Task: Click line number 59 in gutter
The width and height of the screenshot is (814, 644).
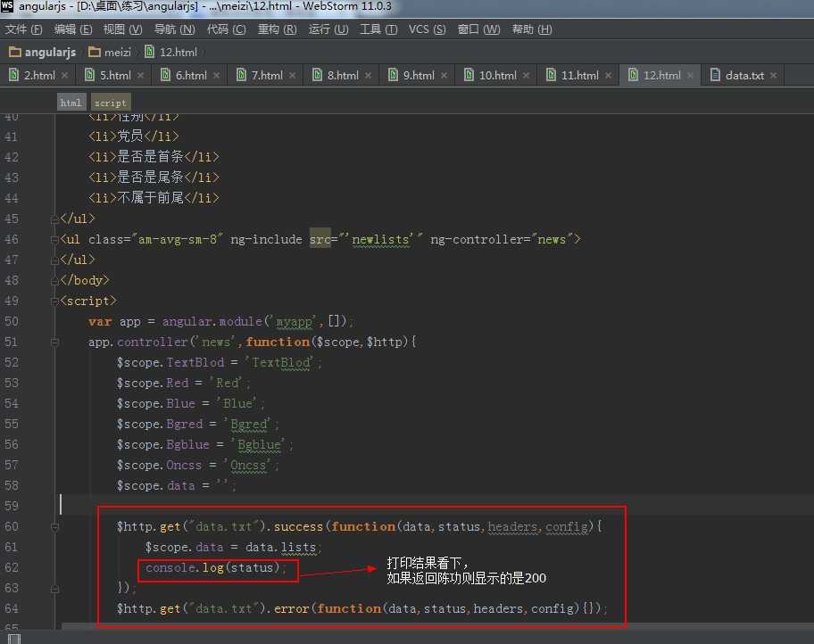Action: click(12, 506)
